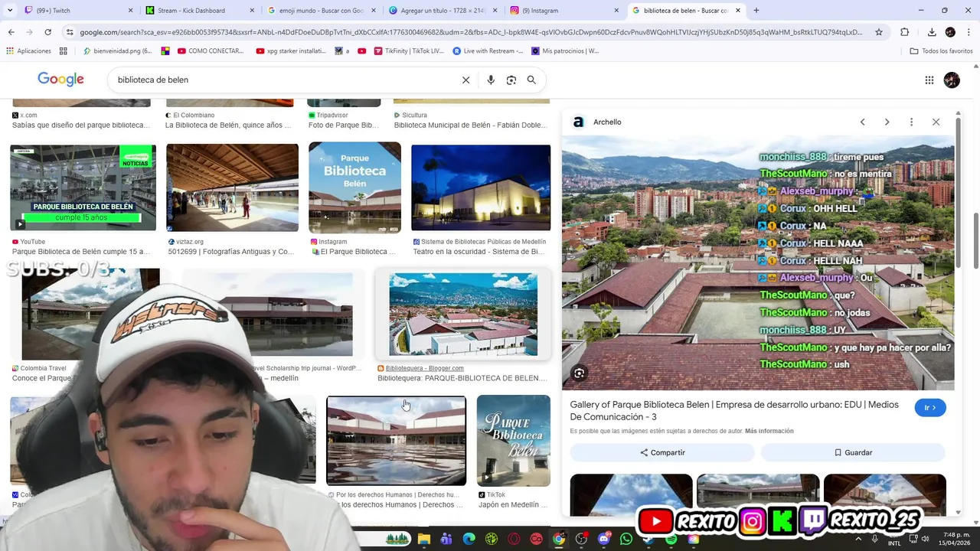The width and height of the screenshot is (980, 551).
Task: Save the image with Guardar
Action: [x=853, y=452]
